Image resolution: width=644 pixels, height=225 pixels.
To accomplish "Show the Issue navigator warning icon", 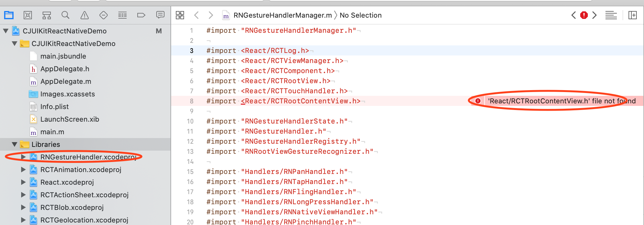I will 85,15.
